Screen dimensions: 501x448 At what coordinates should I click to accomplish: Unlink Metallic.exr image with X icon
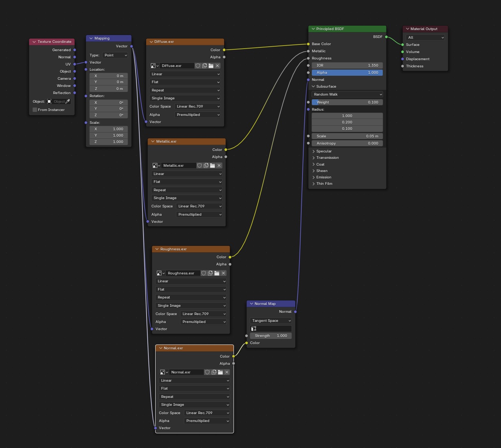[x=219, y=166]
